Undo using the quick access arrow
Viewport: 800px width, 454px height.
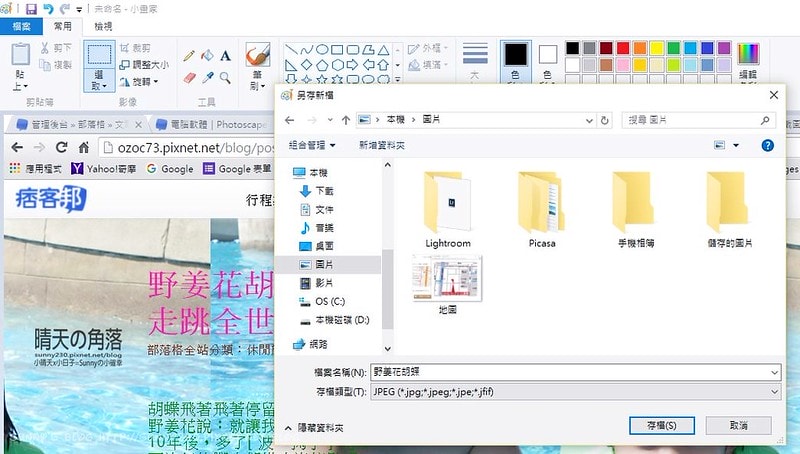pyautogui.click(x=48, y=9)
